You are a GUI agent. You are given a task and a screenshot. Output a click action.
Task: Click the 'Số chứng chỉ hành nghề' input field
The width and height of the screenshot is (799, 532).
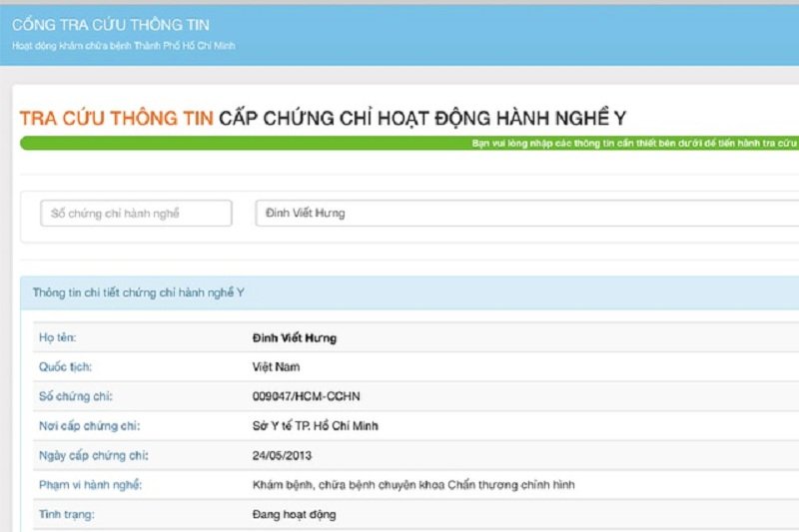point(136,214)
